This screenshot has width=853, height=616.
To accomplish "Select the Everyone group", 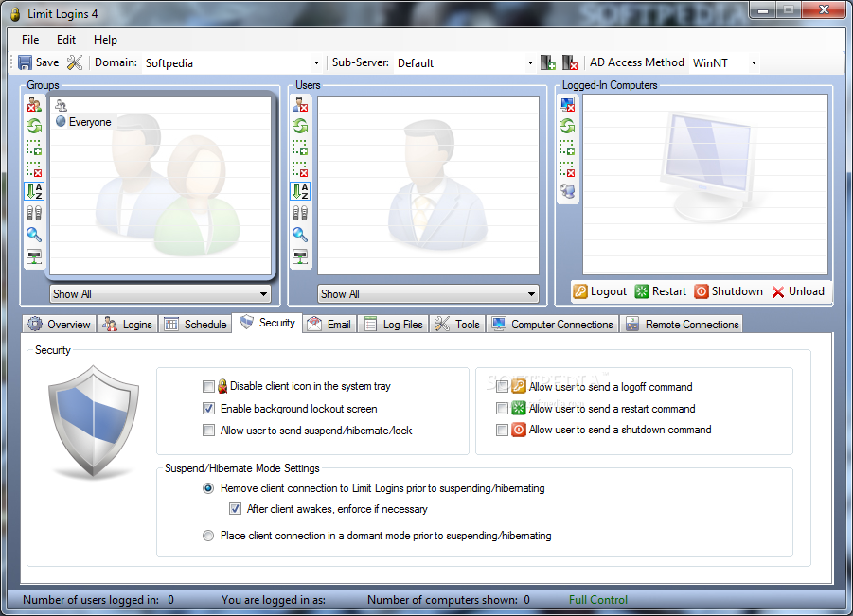I will click(x=83, y=122).
